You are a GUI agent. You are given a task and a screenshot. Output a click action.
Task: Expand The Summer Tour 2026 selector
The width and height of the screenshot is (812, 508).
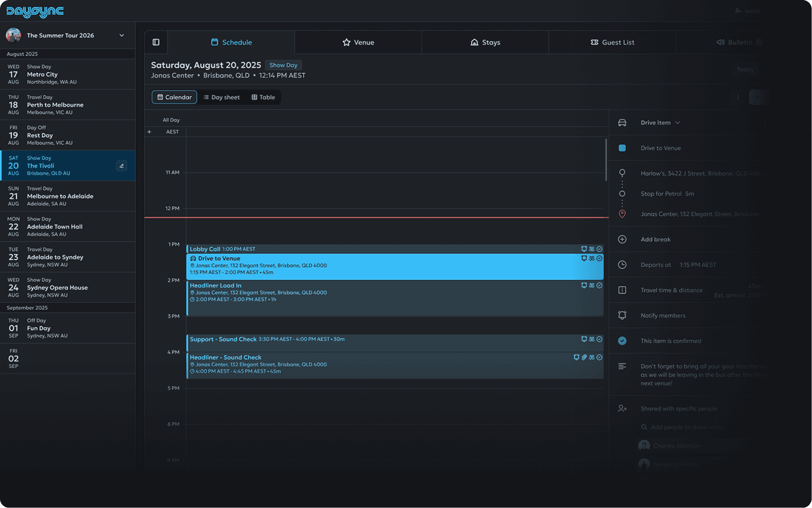[122, 35]
